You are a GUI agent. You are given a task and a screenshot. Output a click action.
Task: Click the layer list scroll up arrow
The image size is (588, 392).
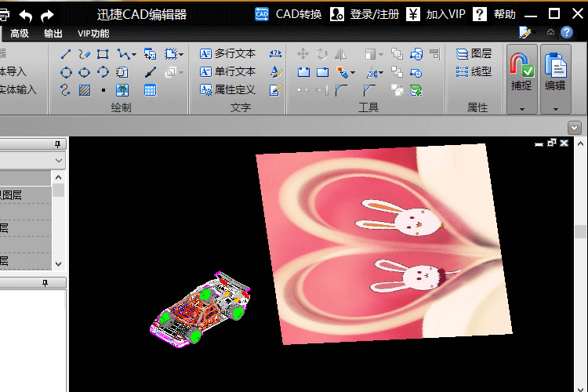click(59, 177)
